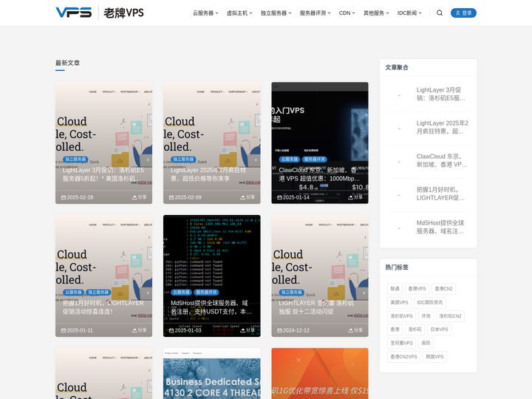Click 云服务器 badge on 把握1月好时机 card
Image resolution: width=532 pixels, height=399 pixels.
[73, 292]
